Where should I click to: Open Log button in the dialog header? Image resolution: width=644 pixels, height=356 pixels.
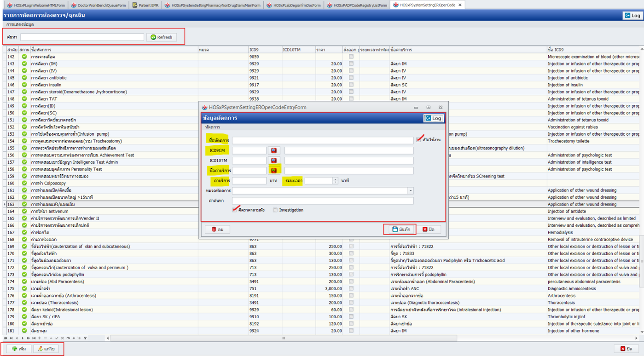pos(434,118)
